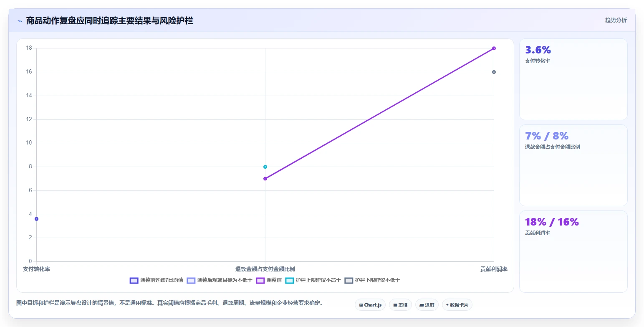Open the 18% / 16% 贡献利润率 card
644x327 pixels.
573,251
